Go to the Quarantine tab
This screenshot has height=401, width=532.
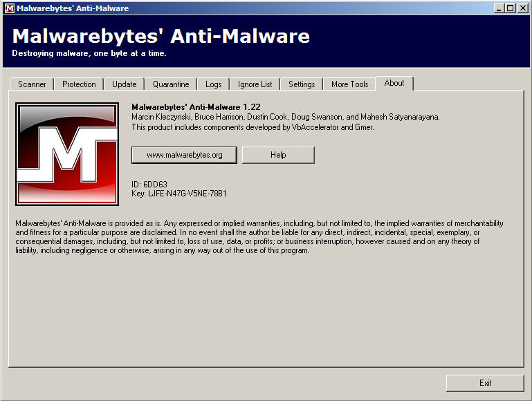[171, 84]
